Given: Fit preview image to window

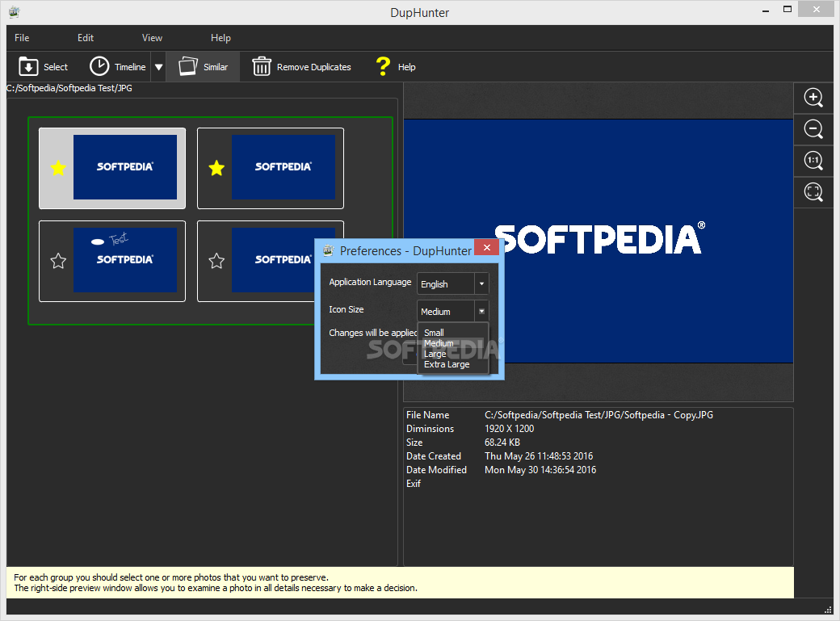Looking at the screenshot, I should [x=813, y=192].
